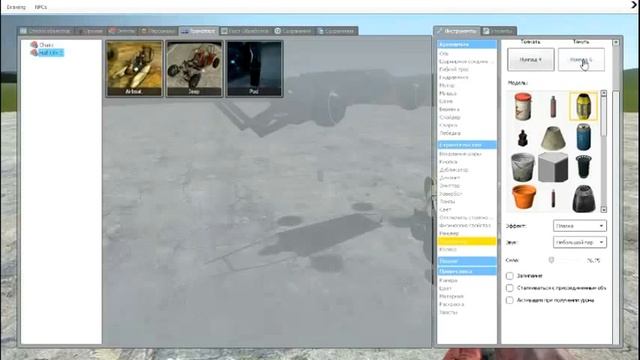Click the Half-Life 2 category icon in tree

[x=34, y=53]
